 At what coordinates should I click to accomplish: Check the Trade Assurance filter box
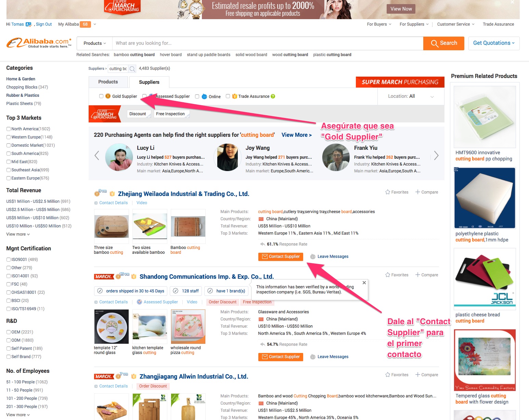pyautogui.click(x=228, y=96)
